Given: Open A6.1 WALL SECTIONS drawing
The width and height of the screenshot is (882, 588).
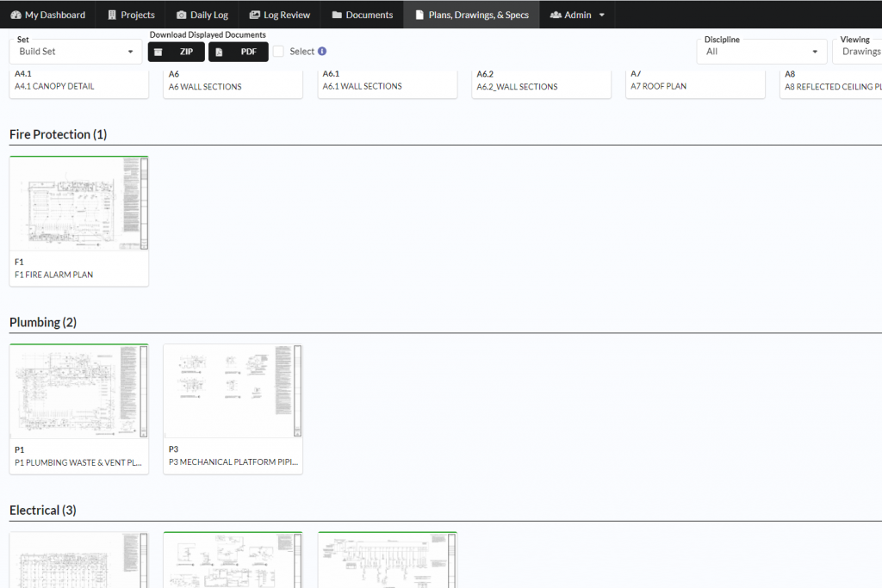Looking at the screenshot, I should coord(388,84).
